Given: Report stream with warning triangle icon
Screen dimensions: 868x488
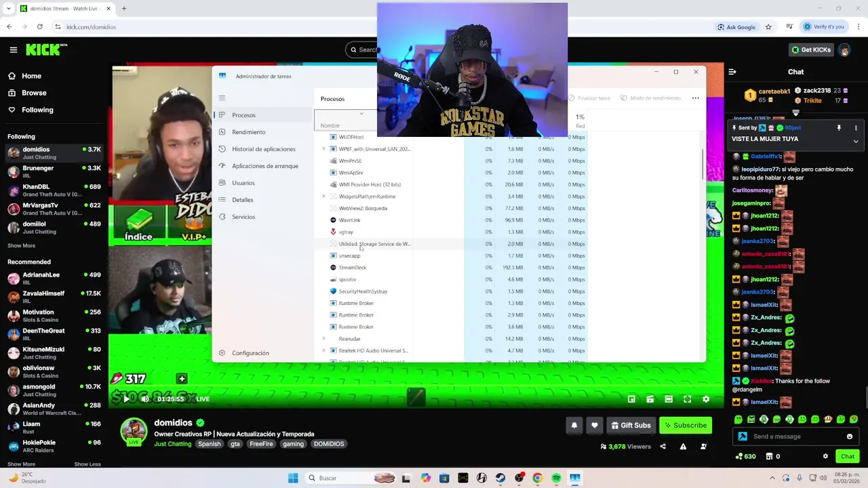Looking at the screenshot, I should coord(683,447).
